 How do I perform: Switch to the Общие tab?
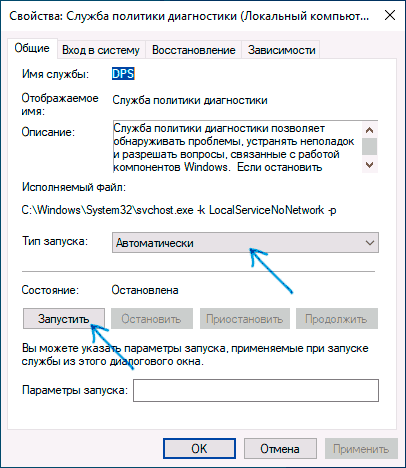(32, 49)
